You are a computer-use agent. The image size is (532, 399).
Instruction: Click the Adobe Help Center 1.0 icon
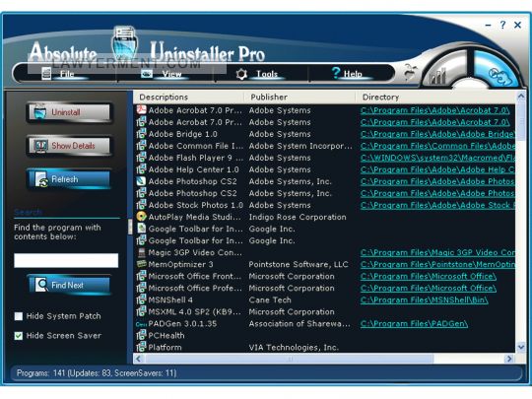click(x=141, y=169)
